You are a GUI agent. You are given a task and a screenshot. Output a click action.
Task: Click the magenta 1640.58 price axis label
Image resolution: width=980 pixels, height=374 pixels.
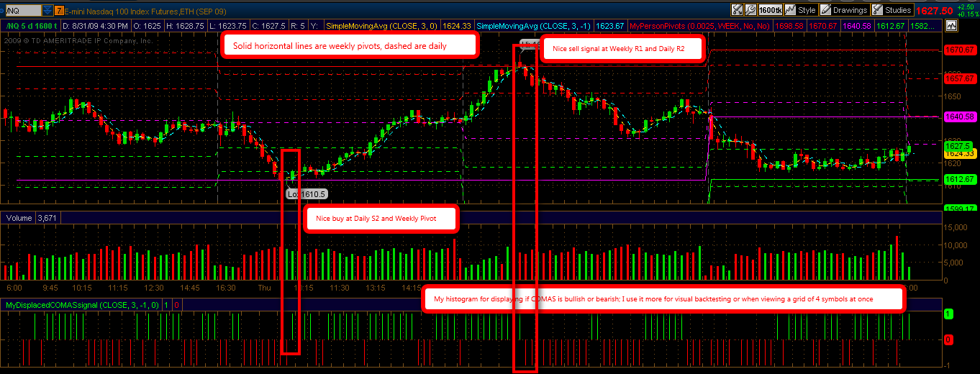coord(958,116)
